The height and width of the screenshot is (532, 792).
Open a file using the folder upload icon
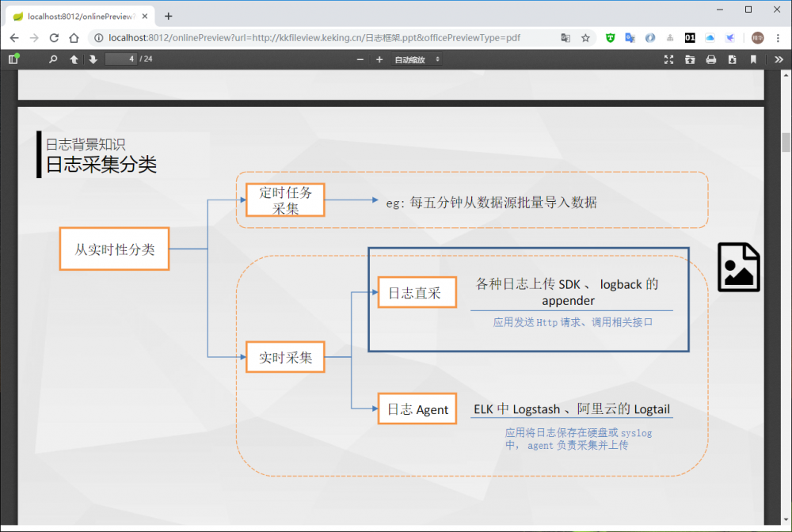(689, 59)
